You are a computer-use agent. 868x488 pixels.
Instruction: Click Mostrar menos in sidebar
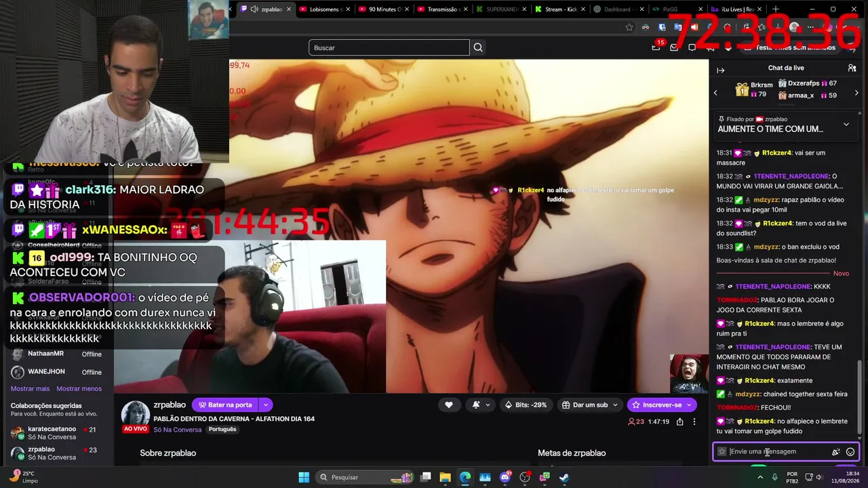[x=79, y=388]
